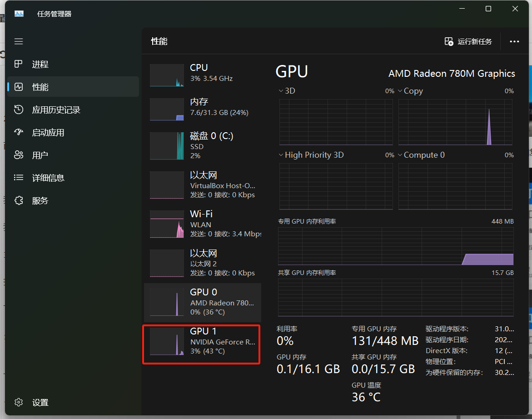The image size is (532, 419).
Task: Click the three-dot more options button
Action: [514, 41]
